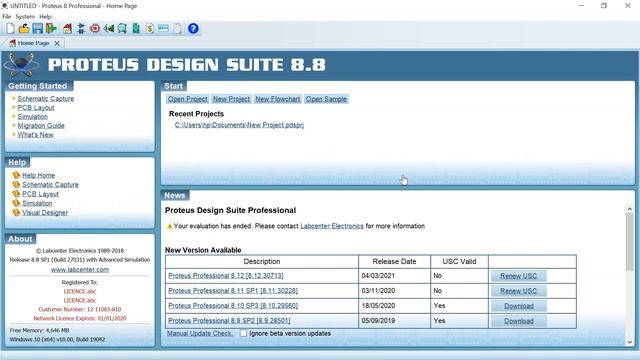The width and height of the screenshot is (640, 360).
Task: Click the 04/03/2021 release date cell
Action: tap(394, 276)
